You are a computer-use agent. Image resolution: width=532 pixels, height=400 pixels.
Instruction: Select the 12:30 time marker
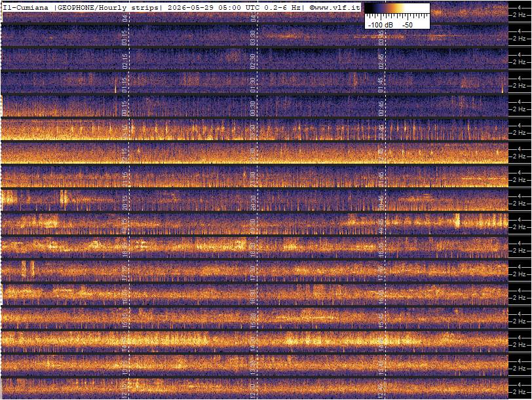tap(253, 391)
